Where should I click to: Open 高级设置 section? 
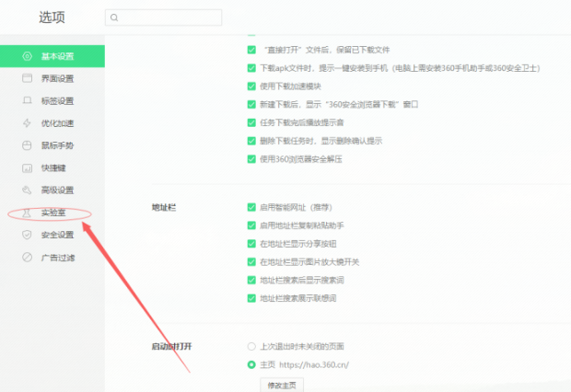click(52, 190)
